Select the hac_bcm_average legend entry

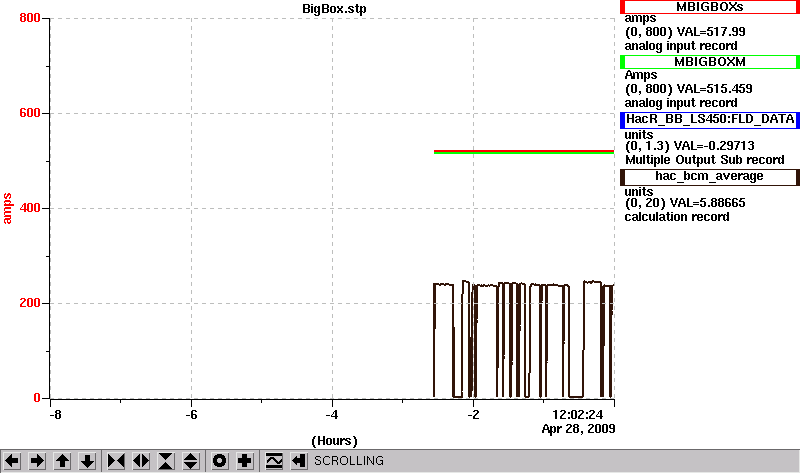point(710,177)
